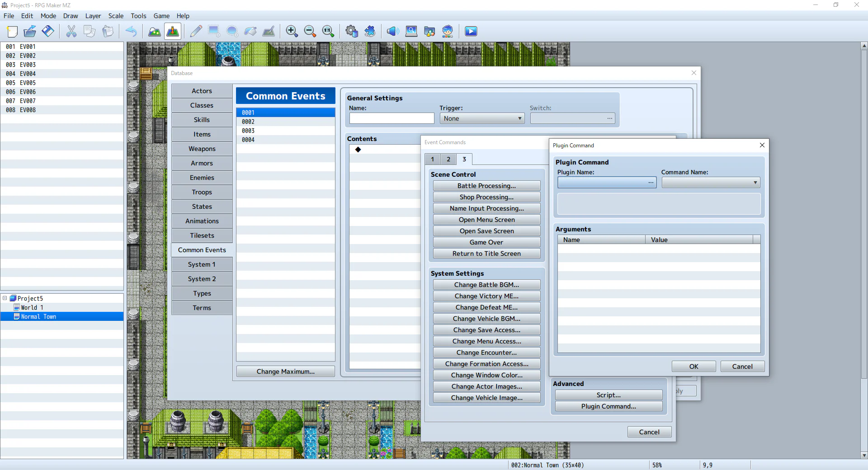Image resolution: width=868 pixels, height=470 pixels.
Task: Select the Ellipse drawing tool
Action: pyautogui.click(x=232, y=31)
